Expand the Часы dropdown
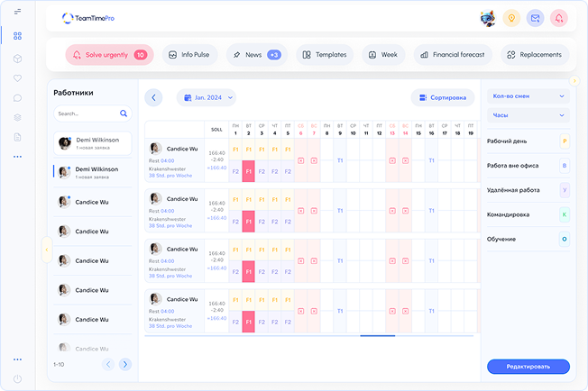Image resolution: width=588 pixels, height=391 pixels. click(x=528, y=115)
